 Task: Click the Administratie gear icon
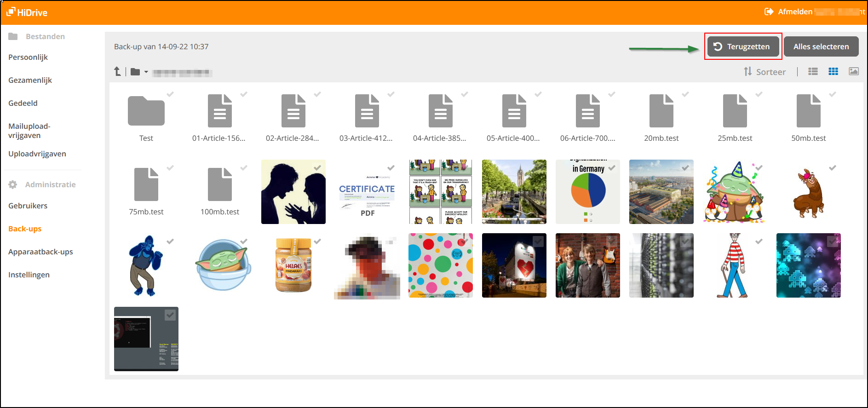coord(13,184)
